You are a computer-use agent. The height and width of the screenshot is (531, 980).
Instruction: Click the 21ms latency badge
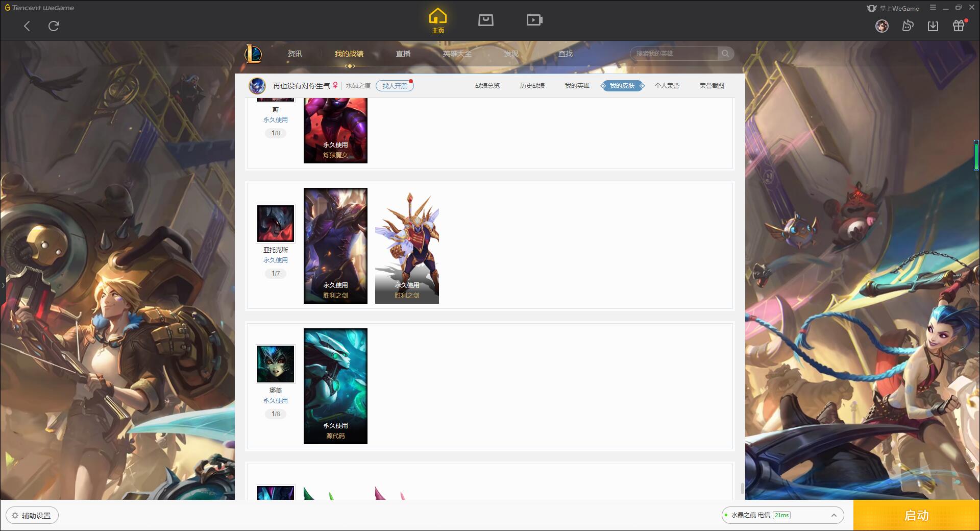click(x=781, y=515)
